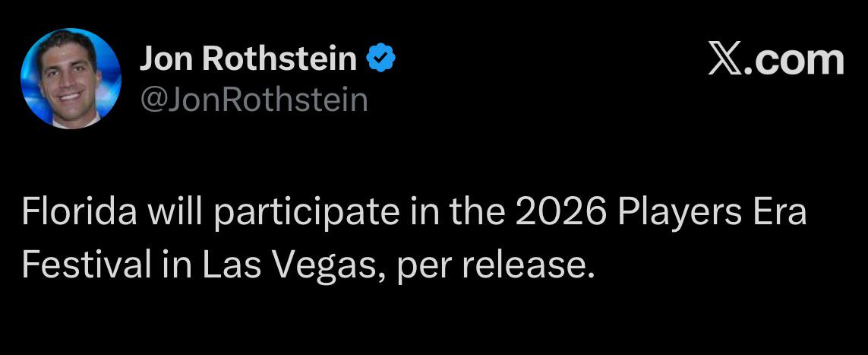Select the @JonRothstein handle
The width and height of the screenshot is (868, 355).
pyautogui.click(x=254, y=100)
